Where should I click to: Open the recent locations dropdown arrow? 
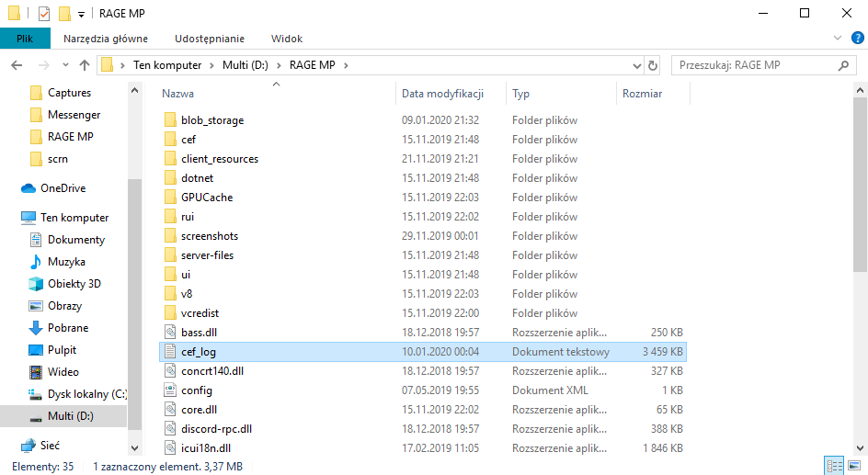click(x=65, y=65)
